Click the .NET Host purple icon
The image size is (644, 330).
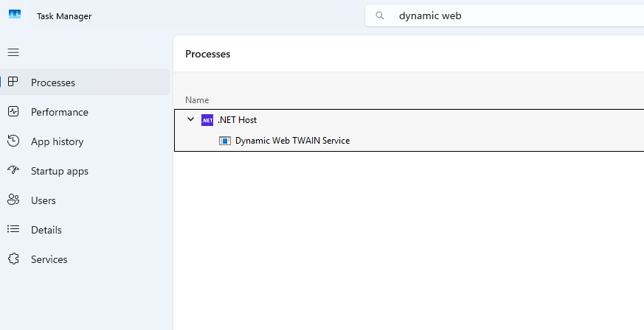[207, 120]
